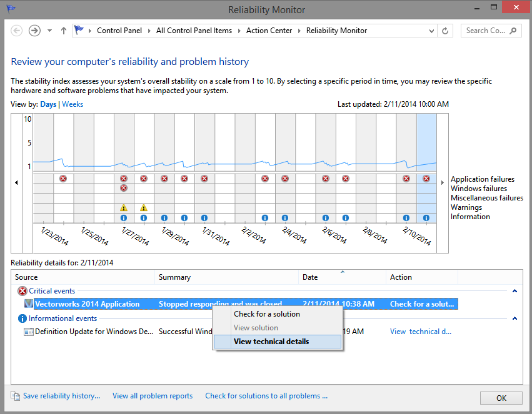532x414 pixels.
Task: Choose Check for a solution in context menu
Action: pos(267,314)
